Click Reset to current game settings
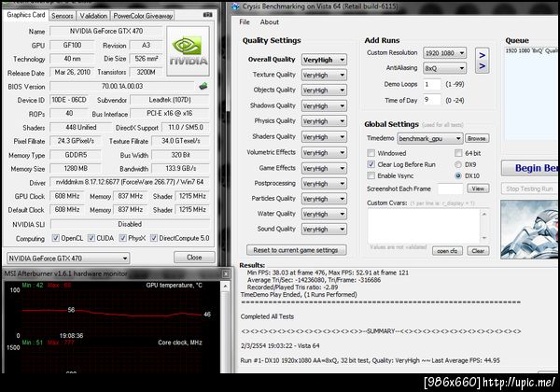This screenshot has width=560, height=392. point(296,250)
